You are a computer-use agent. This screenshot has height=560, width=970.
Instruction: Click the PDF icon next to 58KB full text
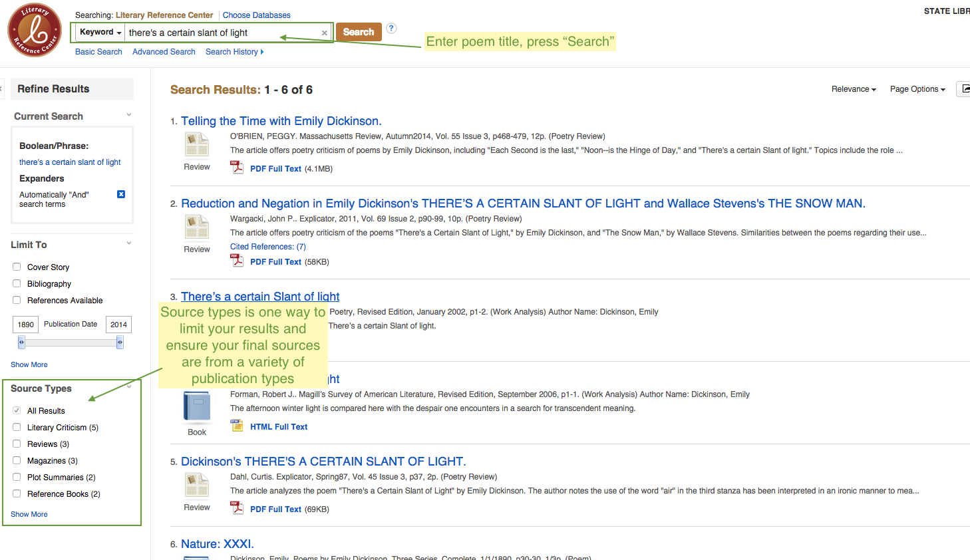[x=237, y=261]
